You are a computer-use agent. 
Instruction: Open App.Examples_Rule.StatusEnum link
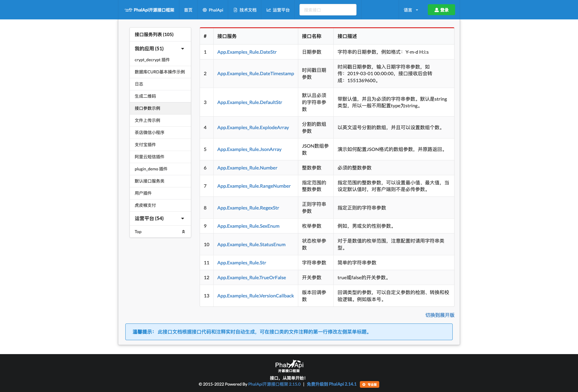251,244
